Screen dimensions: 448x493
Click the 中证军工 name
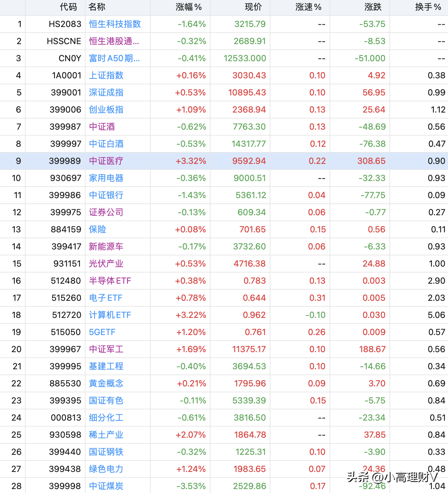coord(106,349)
